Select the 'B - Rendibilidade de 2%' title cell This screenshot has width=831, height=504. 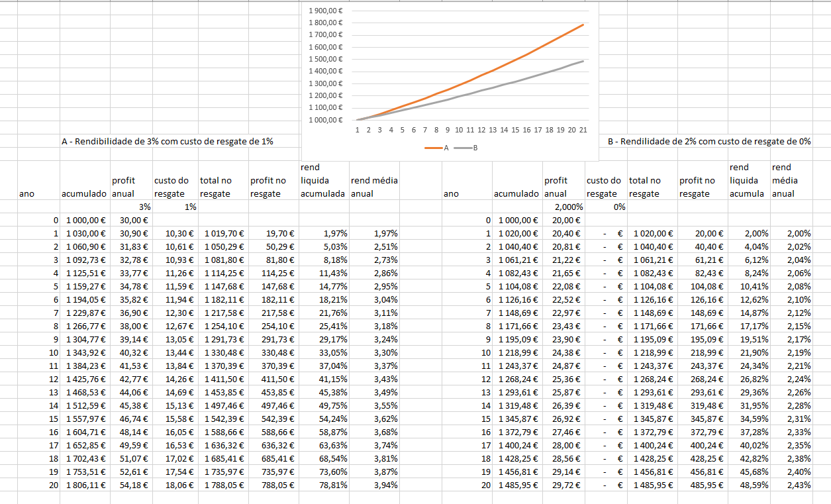click(x=707, y=141)
